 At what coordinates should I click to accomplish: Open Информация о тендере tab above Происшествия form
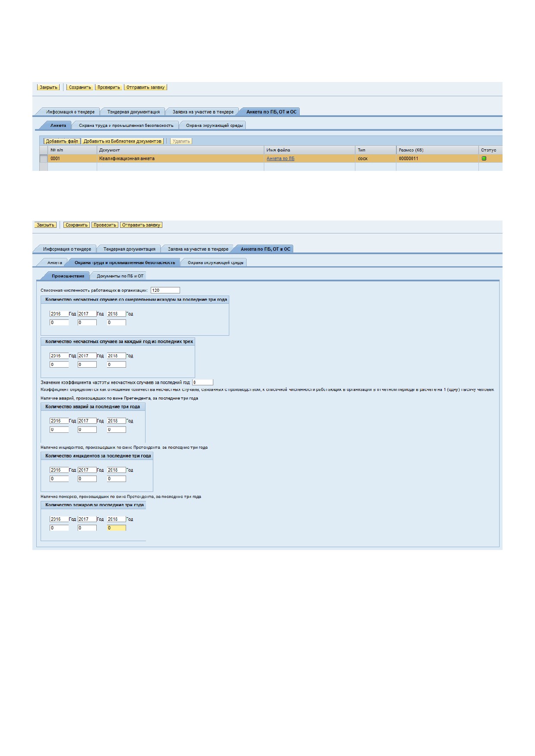67,249
